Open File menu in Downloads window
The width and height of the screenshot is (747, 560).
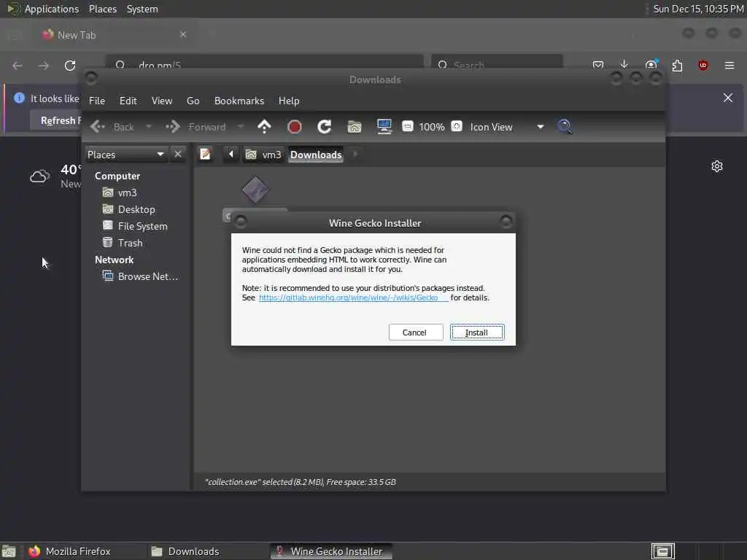[97, 101]
